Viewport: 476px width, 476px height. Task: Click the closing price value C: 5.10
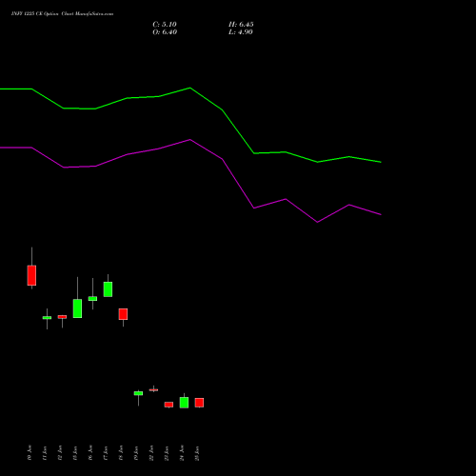[165, 25]
